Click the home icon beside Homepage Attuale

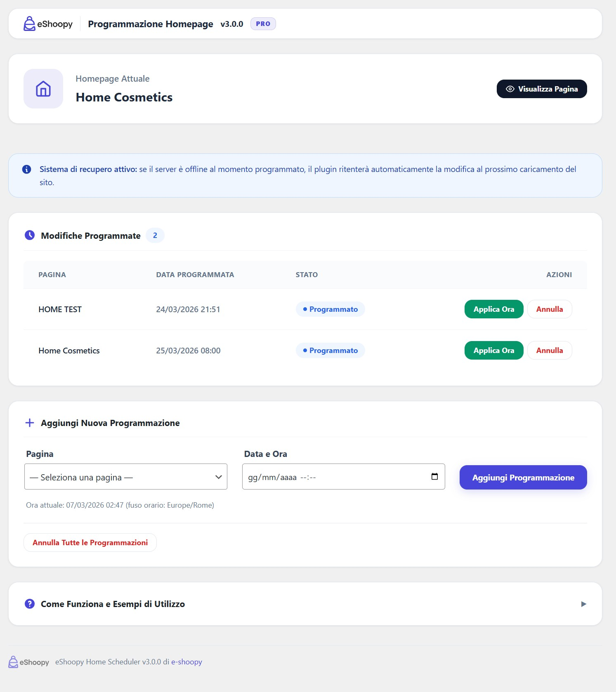pos(43,89)
